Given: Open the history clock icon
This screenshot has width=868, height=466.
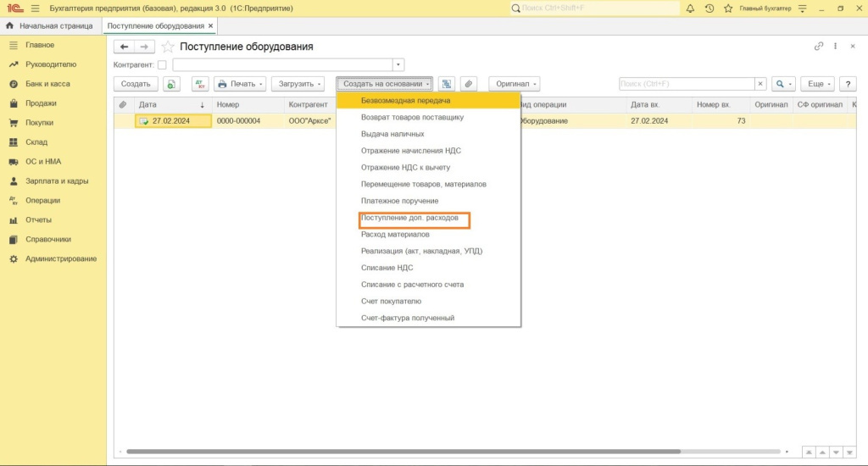Looking at the screenshot, I should (709, 8).
